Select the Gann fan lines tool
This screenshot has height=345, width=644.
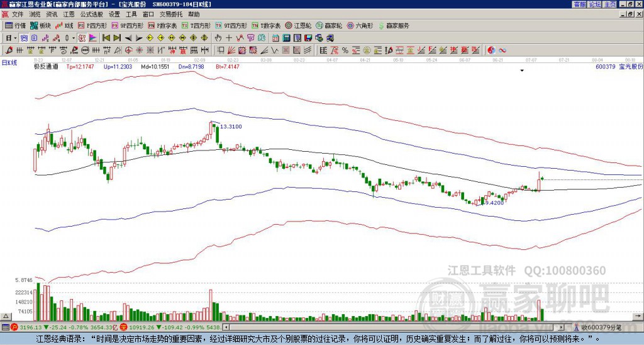click(x=231, y=50)
